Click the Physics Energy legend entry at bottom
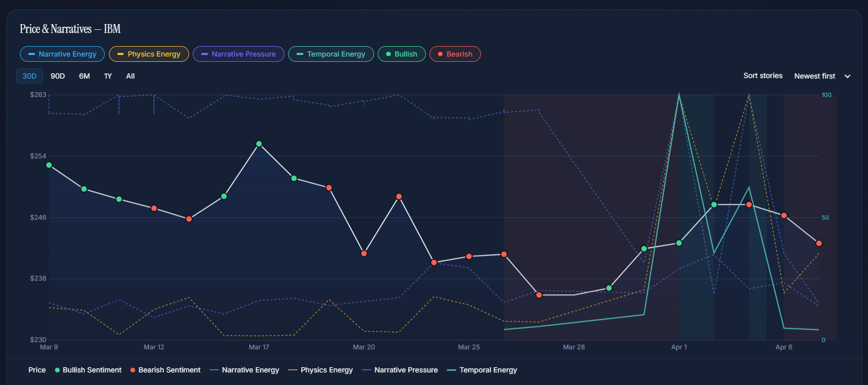868x385 pixels. click(x=321, y=370)
